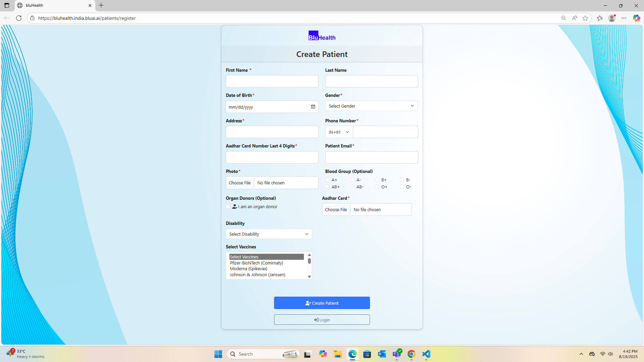Open the Read aloud icon in address bar
644x362 pixels.
575,18
